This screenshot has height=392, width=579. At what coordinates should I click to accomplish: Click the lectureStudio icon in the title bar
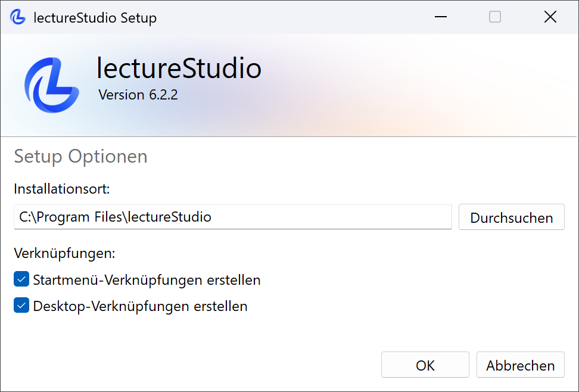[17, 17]
